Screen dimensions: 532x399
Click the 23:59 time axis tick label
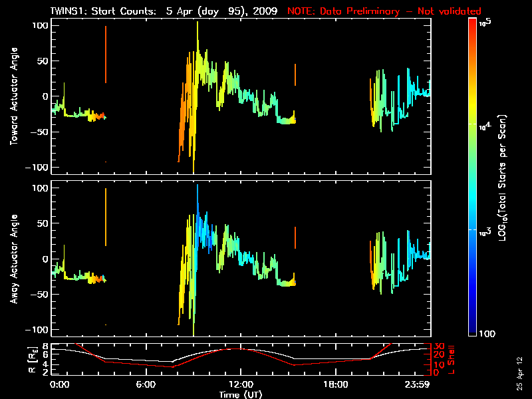pos(417,384)
